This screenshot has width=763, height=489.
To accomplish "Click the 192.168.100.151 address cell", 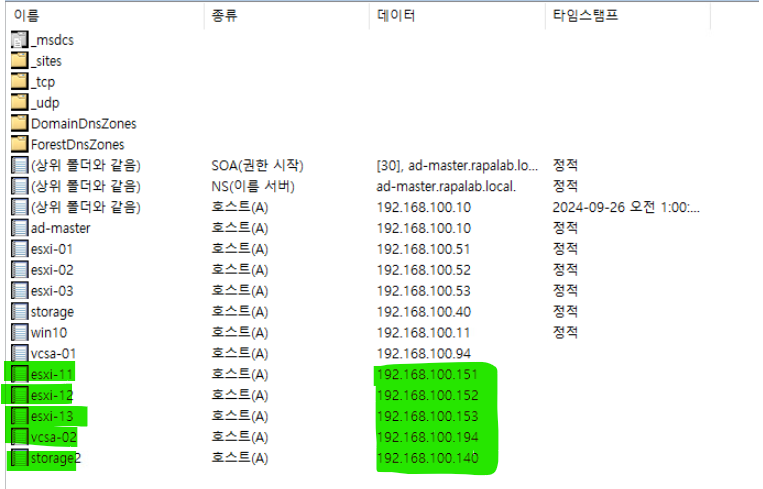I will point(428,375).
